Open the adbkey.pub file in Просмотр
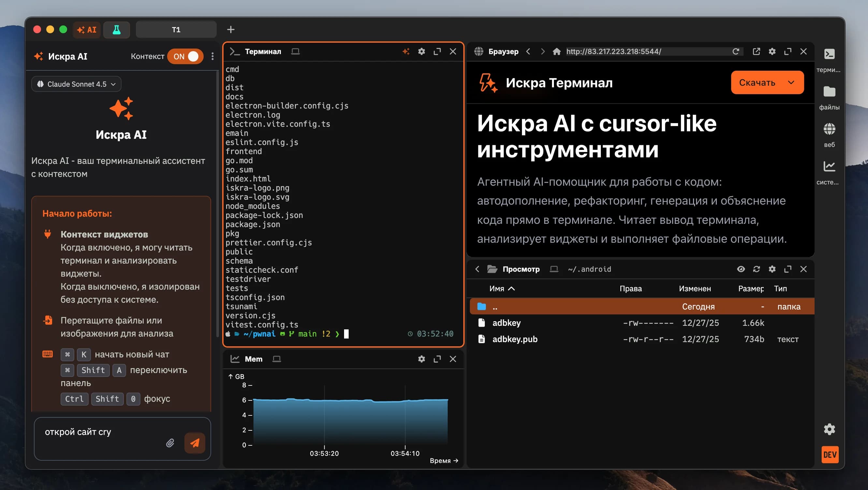 [515, 339]
